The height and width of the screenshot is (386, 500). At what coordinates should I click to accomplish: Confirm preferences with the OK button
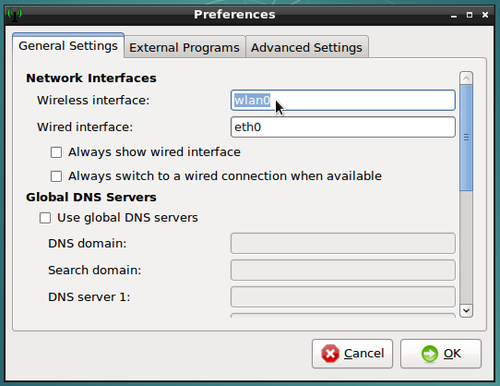[x=441, y=354]
